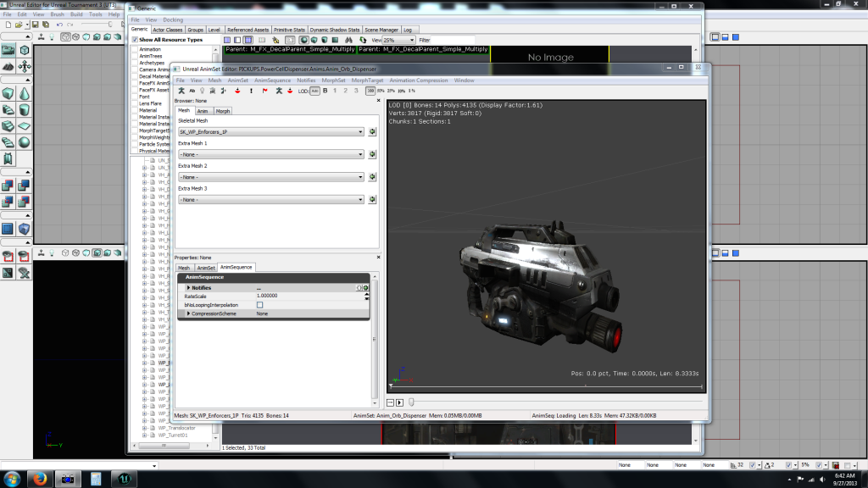
Task: Click the CSG Subtract icon
Action: [25, 186]
